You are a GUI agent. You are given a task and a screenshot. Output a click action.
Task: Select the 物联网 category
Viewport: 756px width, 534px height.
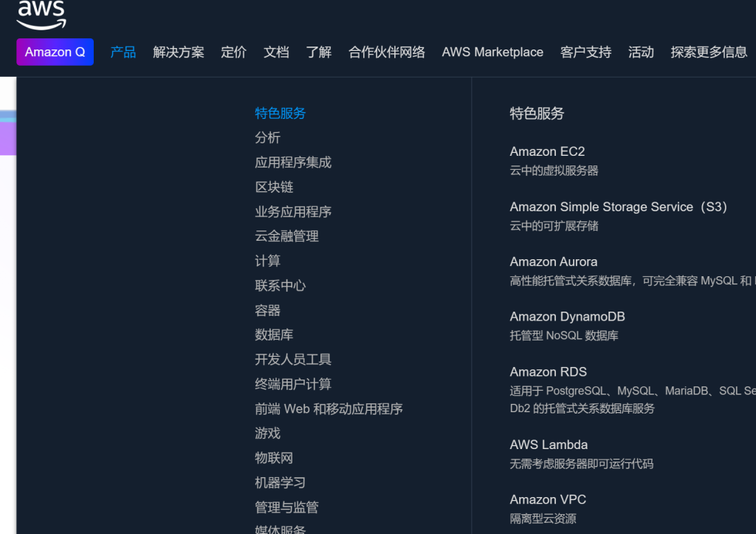coord(274,458)
